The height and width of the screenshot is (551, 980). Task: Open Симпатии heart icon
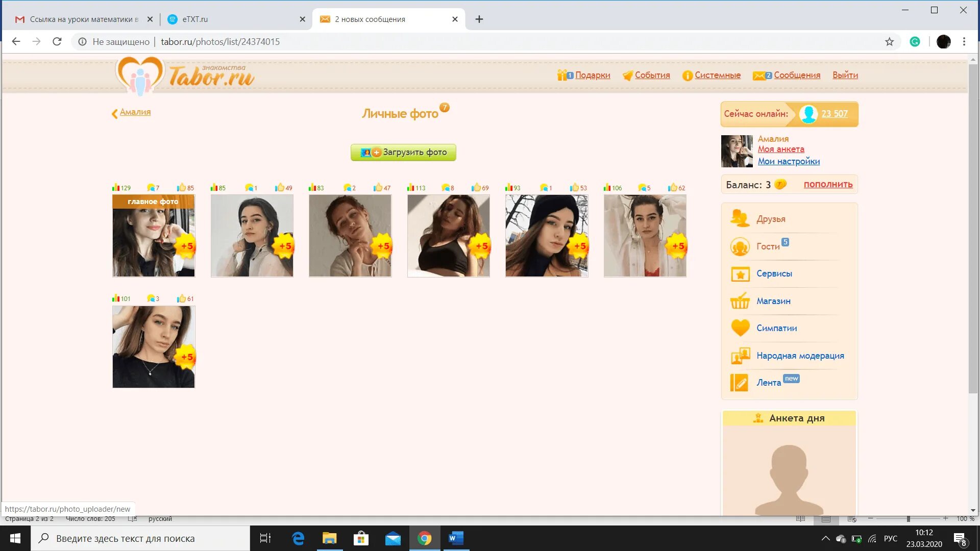click(x=740, y=328)
